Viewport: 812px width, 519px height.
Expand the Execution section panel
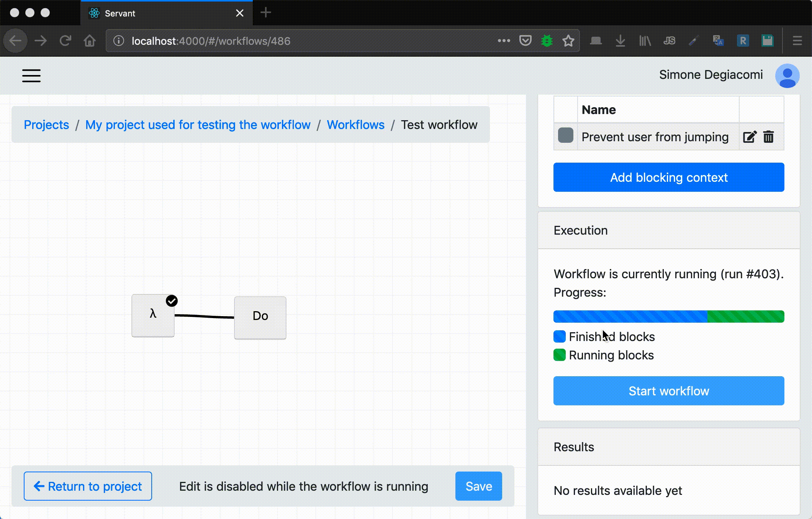[581, 230]
